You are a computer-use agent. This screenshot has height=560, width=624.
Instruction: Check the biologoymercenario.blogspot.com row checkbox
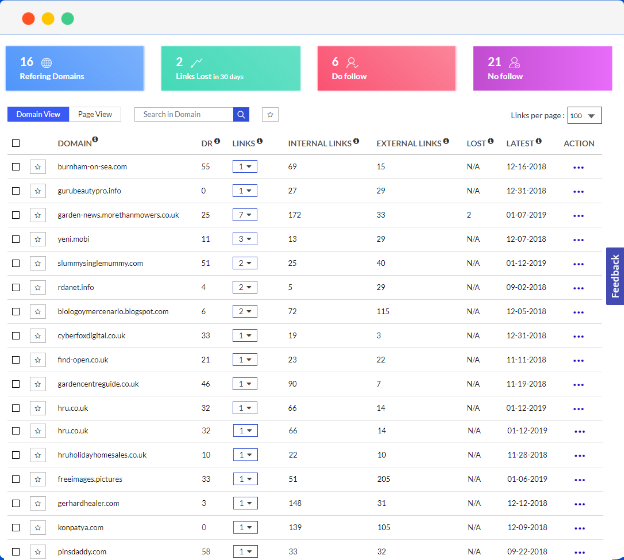(x=16, y=312)
